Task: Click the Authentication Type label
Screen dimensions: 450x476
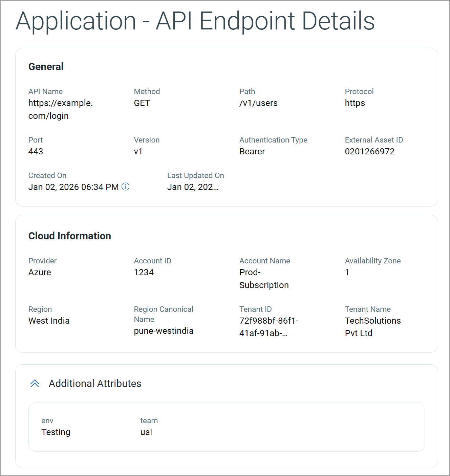Action: (x=273, y=140)
